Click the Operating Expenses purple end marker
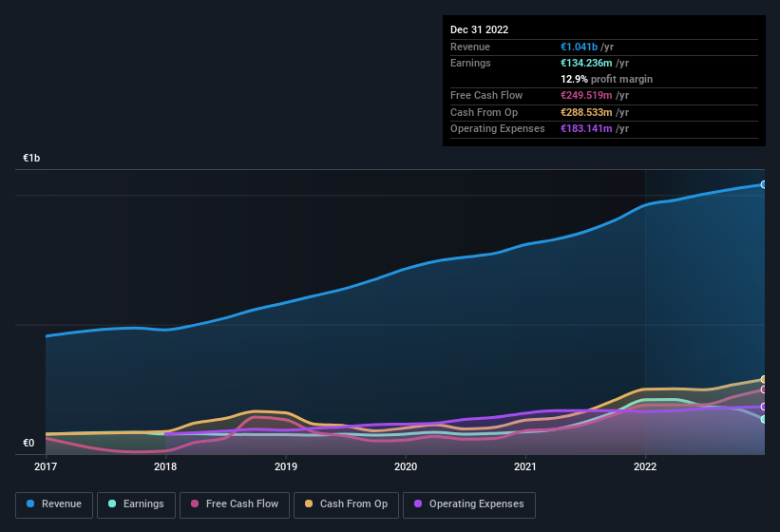The height and width of the screenshot is (532, 780). (x=764, y=407)
